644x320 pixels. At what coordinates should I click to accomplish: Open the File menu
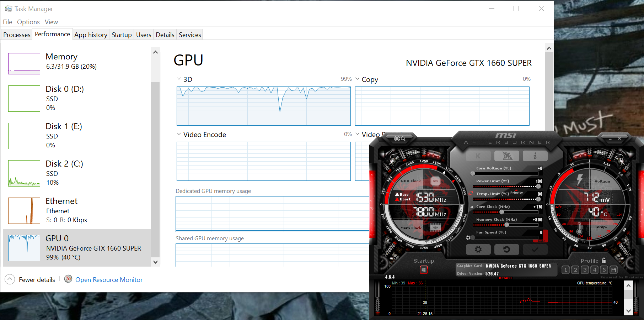click(x=7, y=22)
